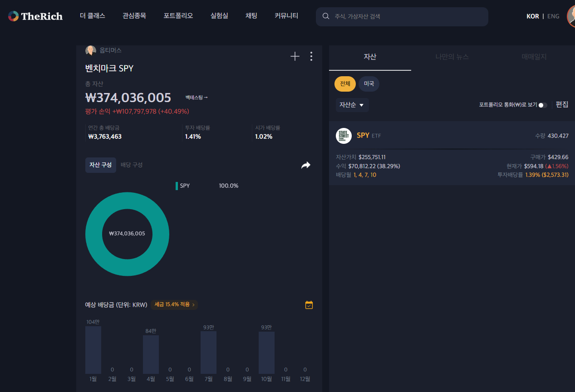Switch to the 나만의 뉴스 tab
Image resolution: width=575 pixels, height=392 pixels.
click(x=452, y=57)
